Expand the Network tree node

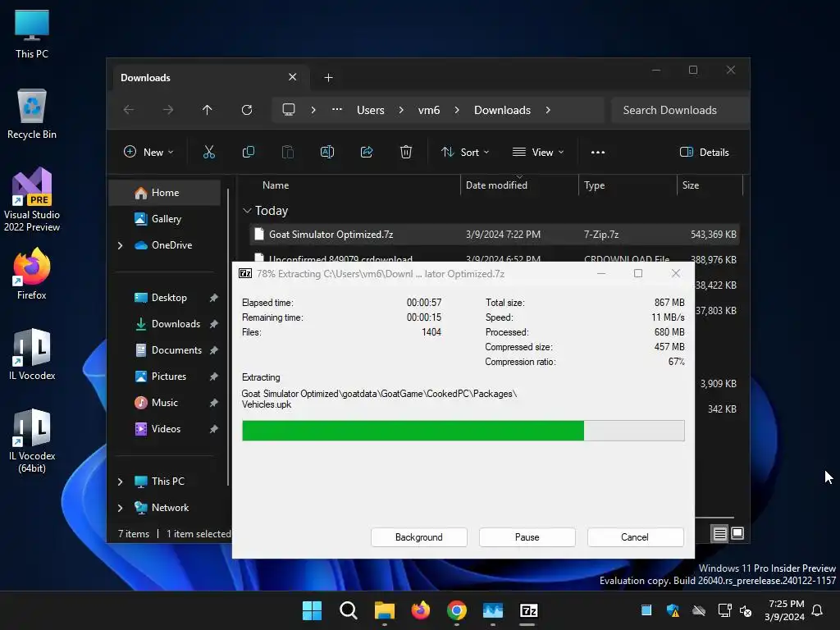tap(120, 508)
